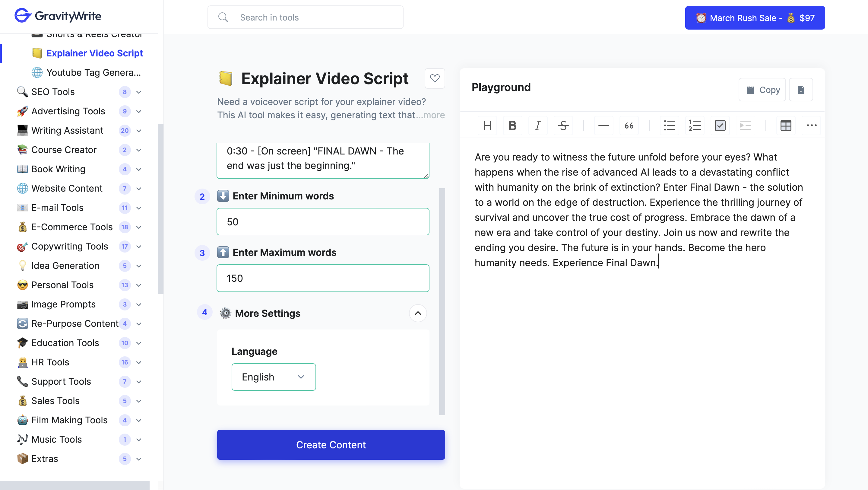The image size is (868, 490).
Task: Insert a numbered list
Action: point(695,126)
